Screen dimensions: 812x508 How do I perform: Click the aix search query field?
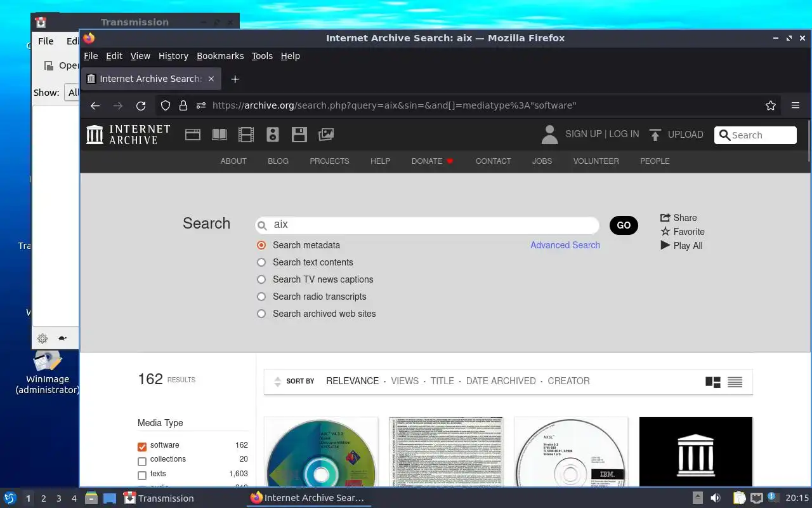(x=427, y=225)
